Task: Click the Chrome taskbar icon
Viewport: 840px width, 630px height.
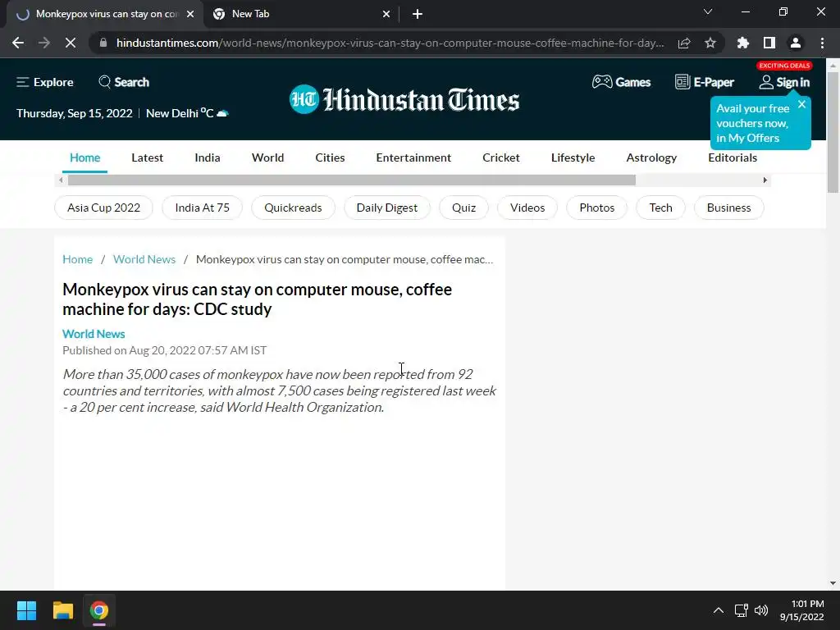Action: click(99, 610)
